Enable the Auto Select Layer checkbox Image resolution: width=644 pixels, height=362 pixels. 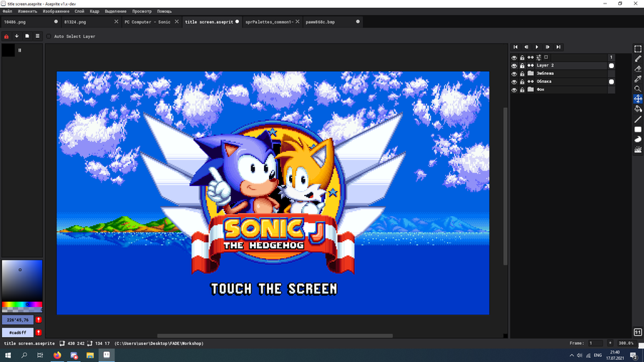[x=49, y=36]
